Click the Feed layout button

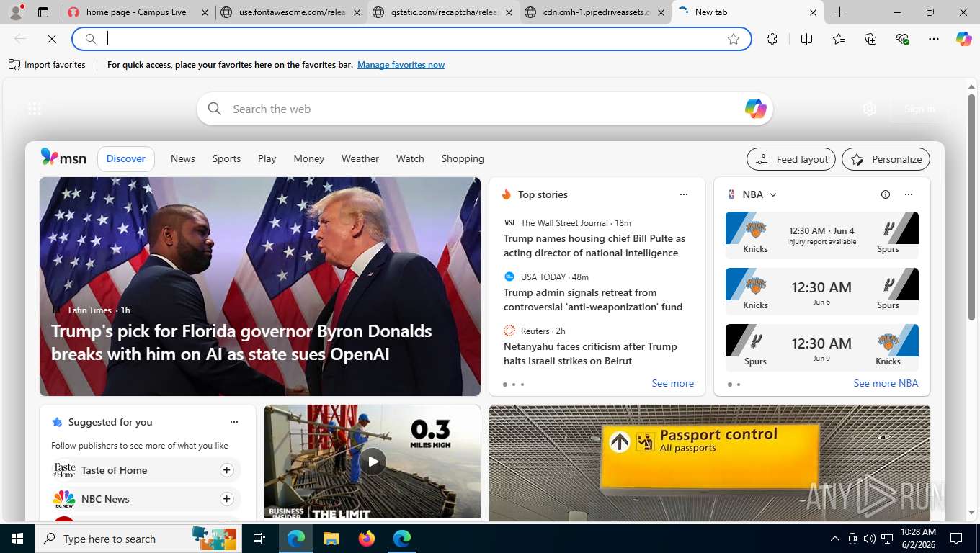click(791, 159)
